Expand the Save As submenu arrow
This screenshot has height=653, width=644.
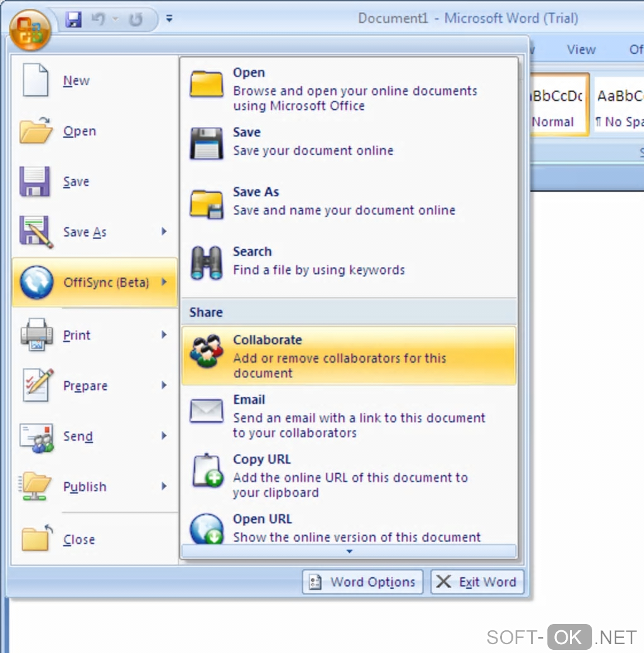pyautogui.click(x=164, y=232)
